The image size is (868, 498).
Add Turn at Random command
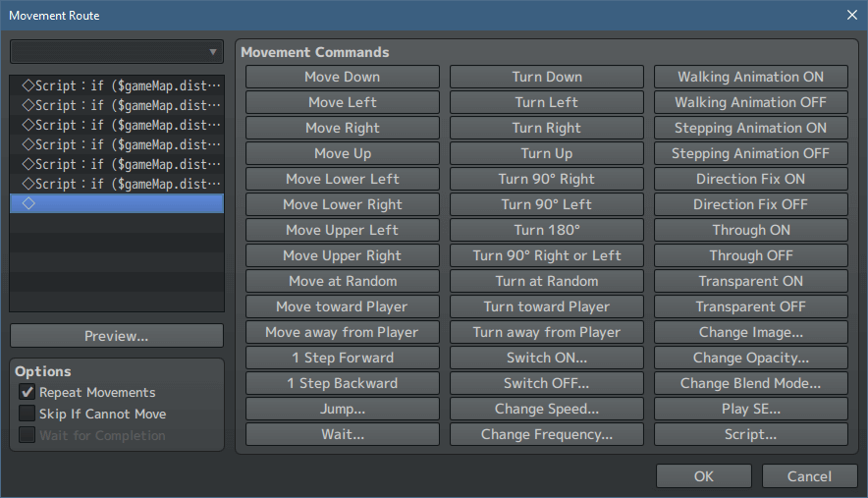pos(547,281)
